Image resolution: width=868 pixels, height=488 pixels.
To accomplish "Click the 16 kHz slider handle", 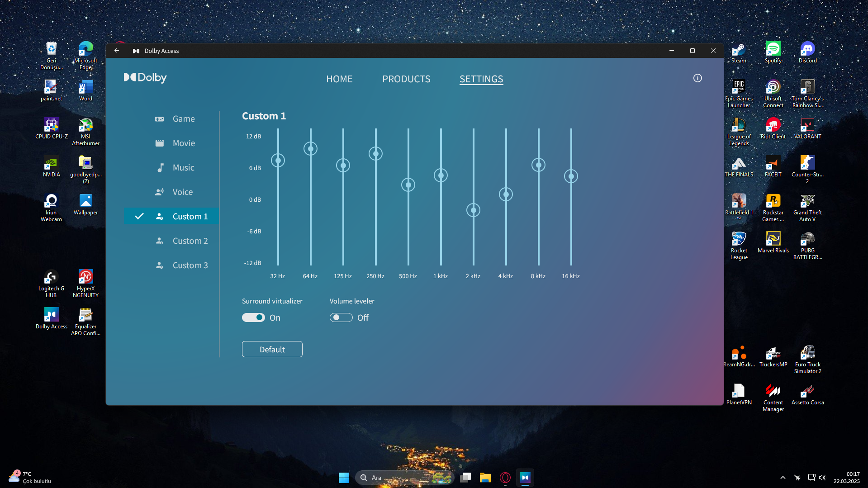I will point(571,176).
